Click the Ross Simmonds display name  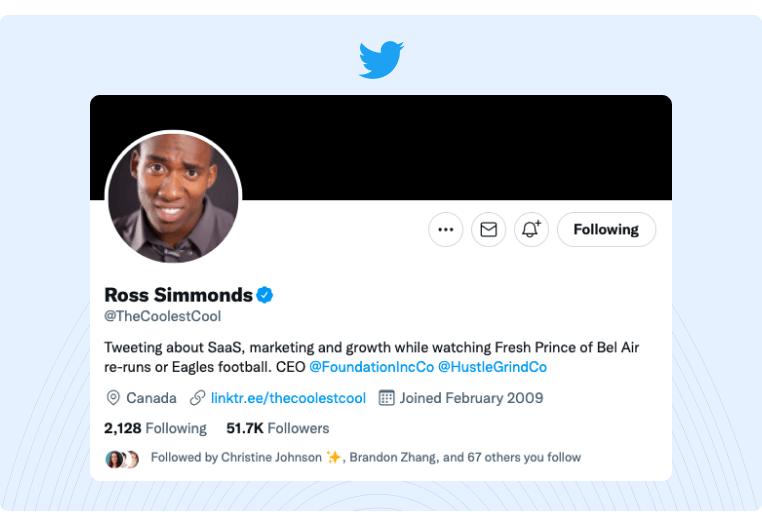(x=178, y=295)
